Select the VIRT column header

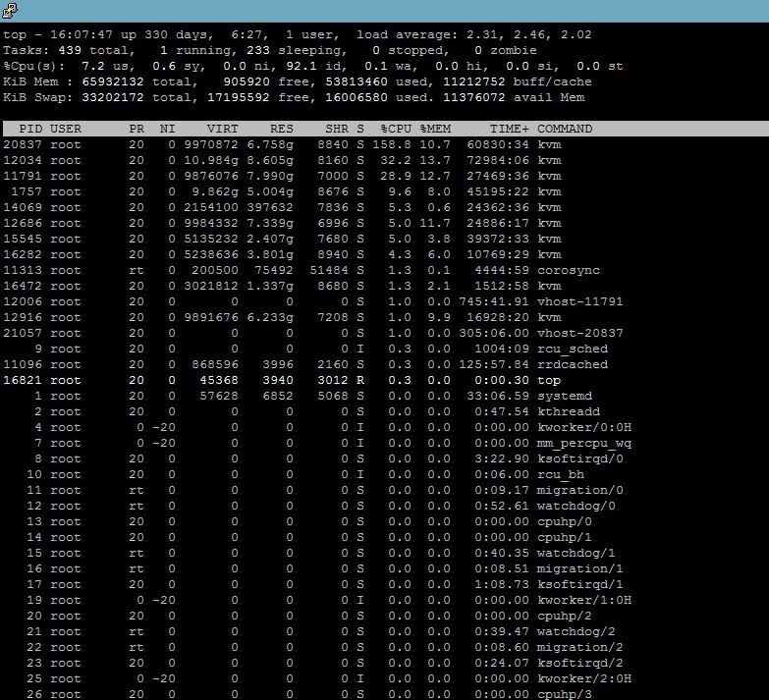(222, 129)
